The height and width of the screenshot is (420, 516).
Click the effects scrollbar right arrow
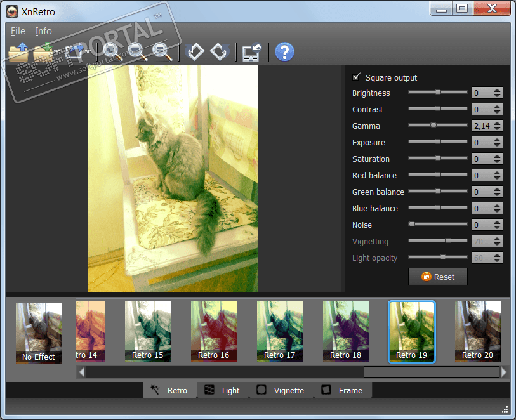point(504,372)
